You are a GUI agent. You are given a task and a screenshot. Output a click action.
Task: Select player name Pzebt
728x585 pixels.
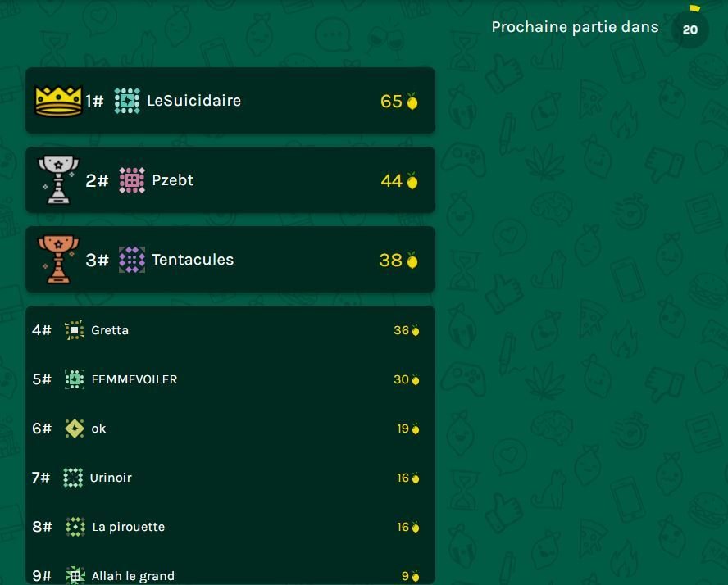[x=173, y=180]
